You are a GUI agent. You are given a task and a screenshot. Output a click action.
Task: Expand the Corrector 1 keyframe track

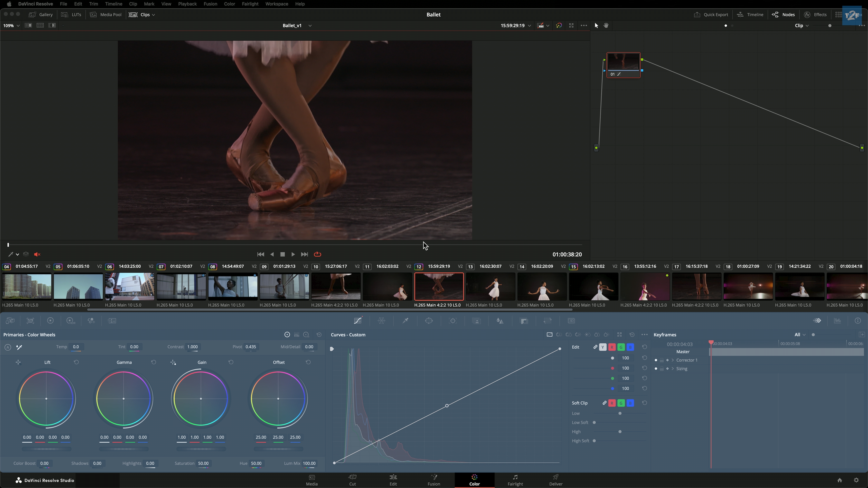point(672,360)
